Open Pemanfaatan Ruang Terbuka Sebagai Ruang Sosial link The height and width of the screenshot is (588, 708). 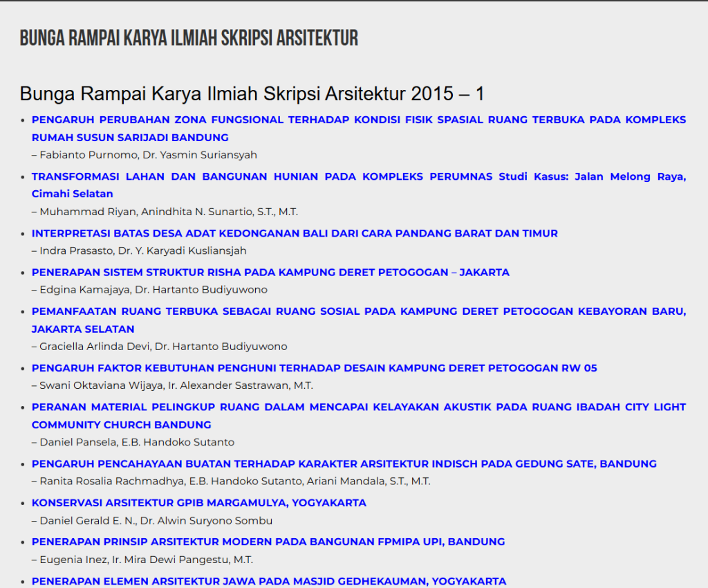[x=358, y=311]
